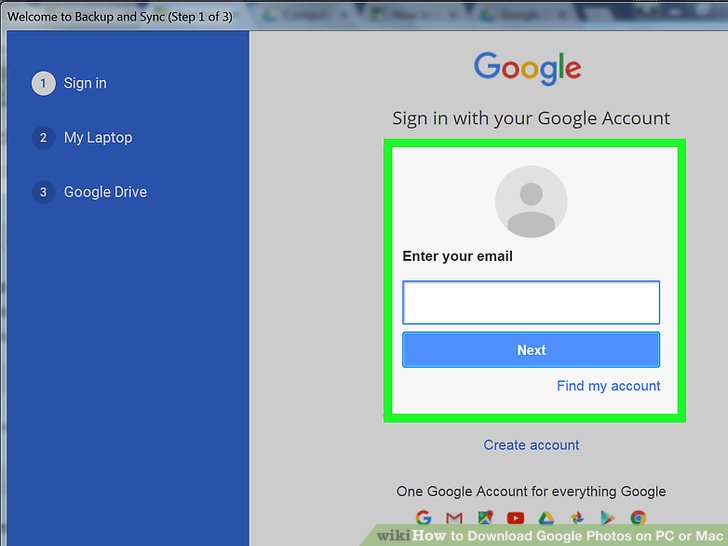Open the Create account link
This screenshot has height=546, width=728.
[531, 445]
